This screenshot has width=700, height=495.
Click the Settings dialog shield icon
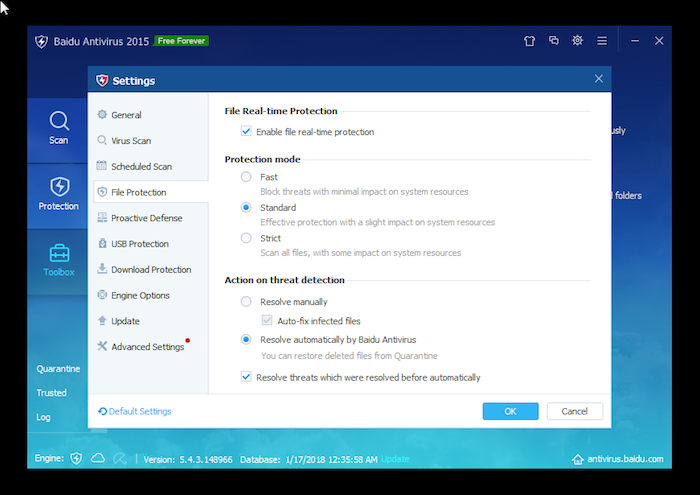[x=102, y=80]
